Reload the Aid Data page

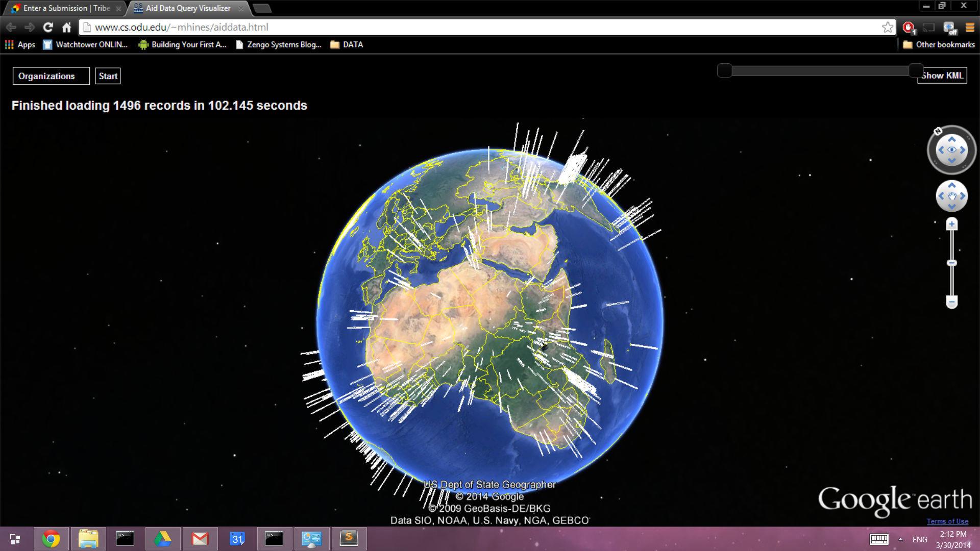[x=48, y=27]
